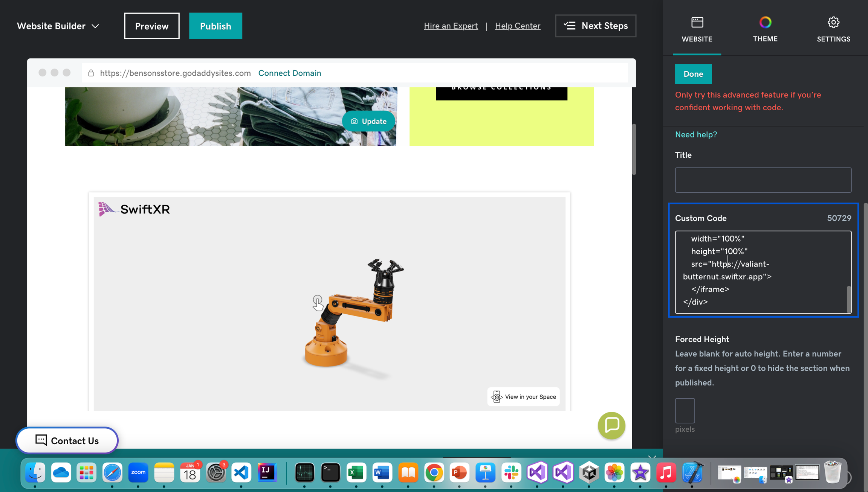
Task: Open the Connect Domain link
Action: (289, 73)
